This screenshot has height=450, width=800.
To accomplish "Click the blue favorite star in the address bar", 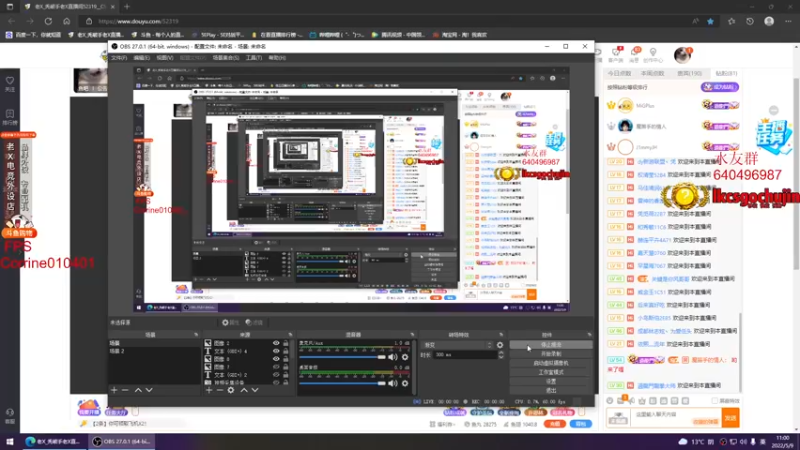I will pos(710,21).
